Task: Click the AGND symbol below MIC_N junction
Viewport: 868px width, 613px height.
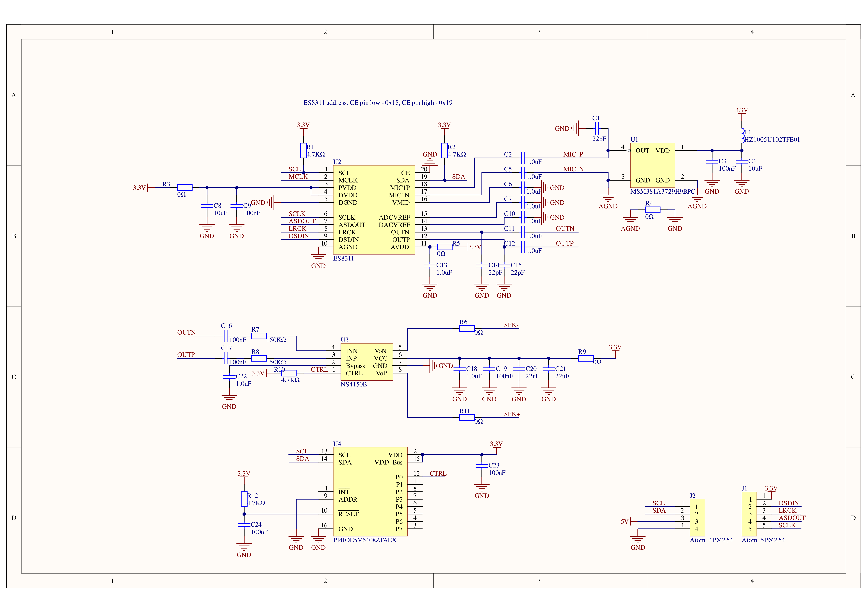Action: [608, 198]
